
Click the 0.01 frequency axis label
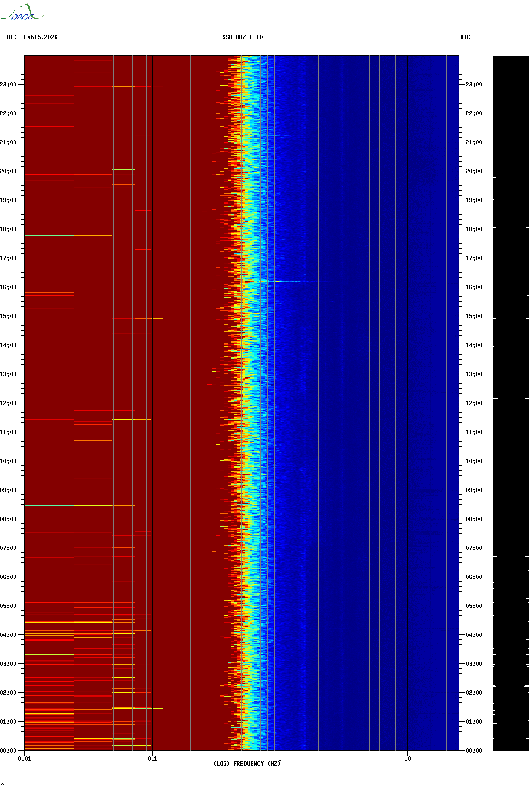(25, 759)
